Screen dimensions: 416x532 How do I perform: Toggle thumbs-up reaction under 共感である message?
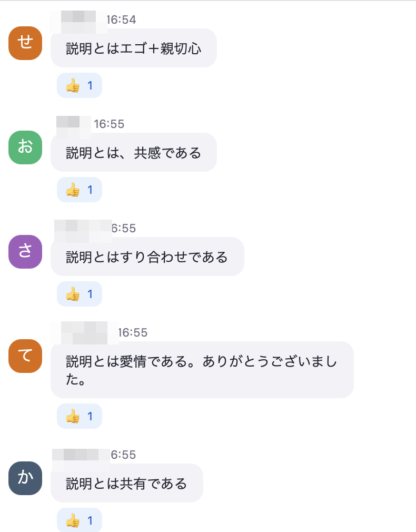[x=79, y=190]
